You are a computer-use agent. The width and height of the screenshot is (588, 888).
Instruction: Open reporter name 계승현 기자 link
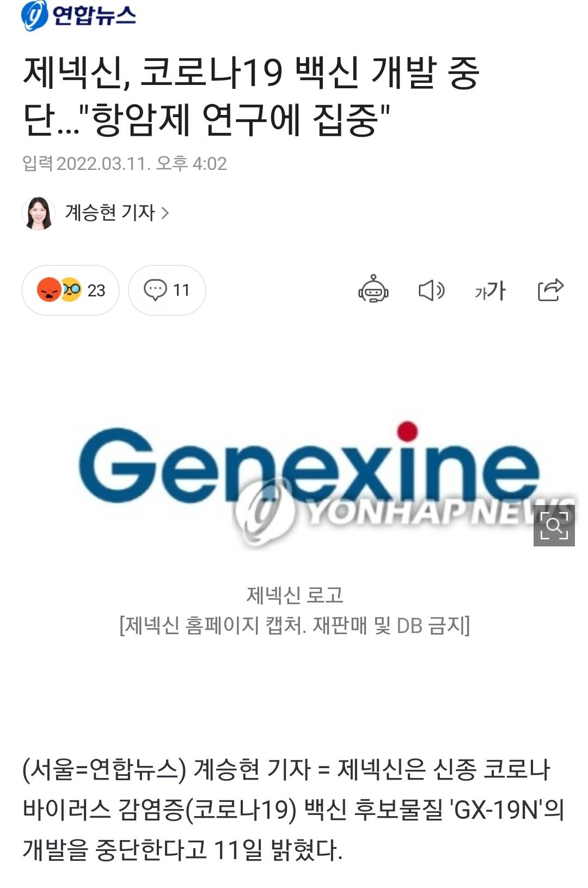[110, 212]
